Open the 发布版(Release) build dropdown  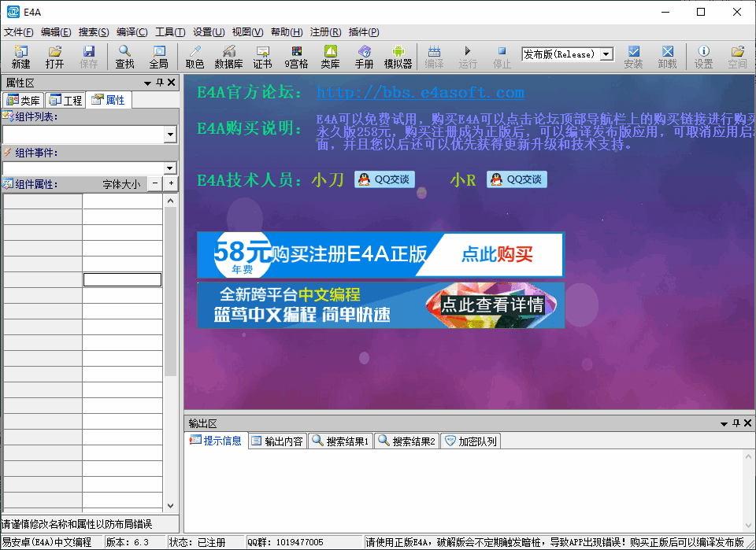pos(606,54)
